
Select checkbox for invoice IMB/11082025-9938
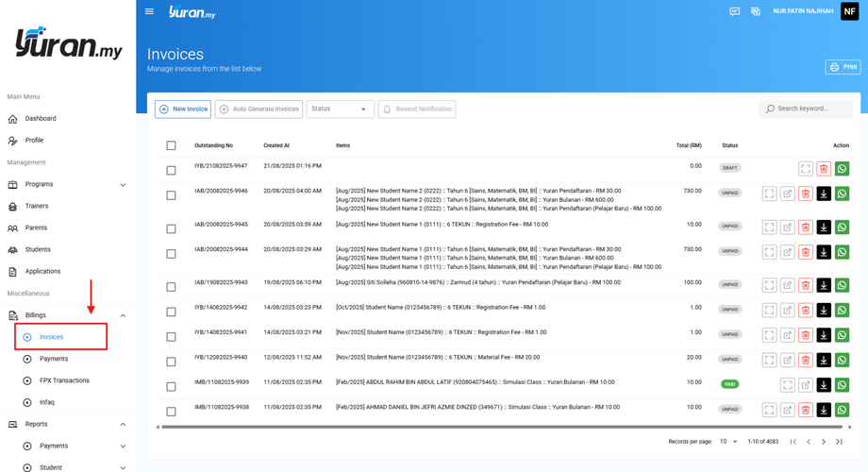pos(171,412)
